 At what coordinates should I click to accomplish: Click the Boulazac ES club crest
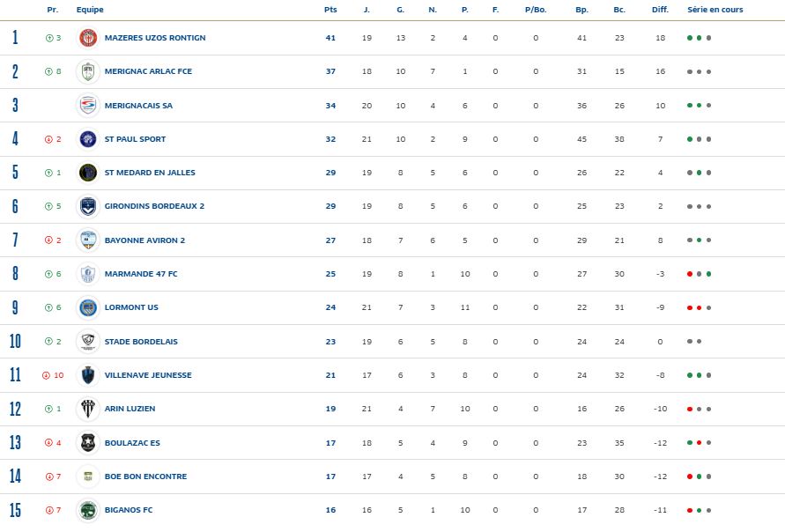click(x=87, y=442)
